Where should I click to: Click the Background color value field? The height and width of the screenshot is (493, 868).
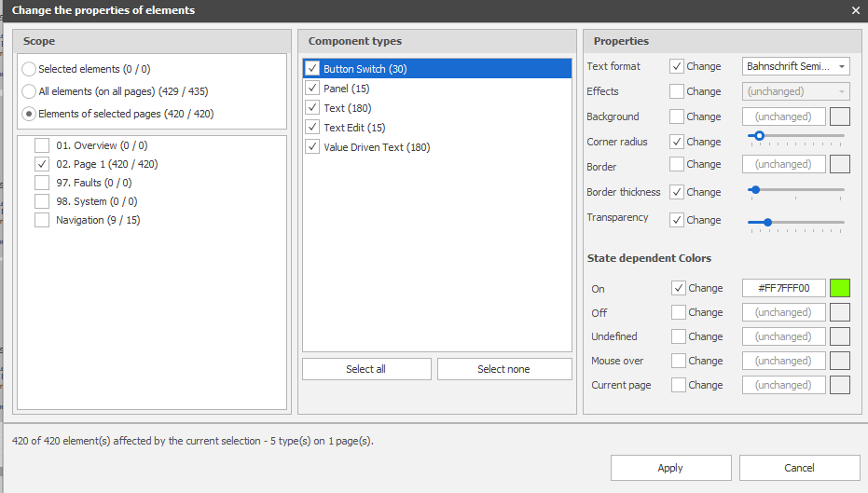[x=784, y=116]
